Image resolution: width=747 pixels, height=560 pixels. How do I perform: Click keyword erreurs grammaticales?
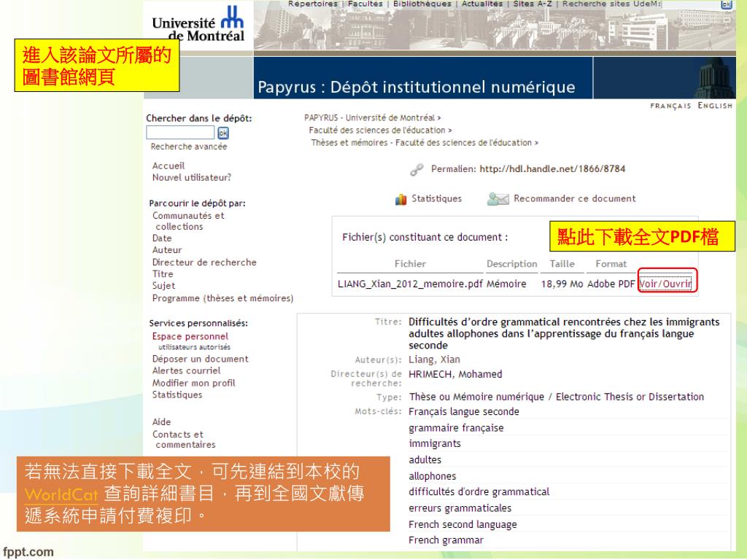pyautogui.click(x=460, y=508)
